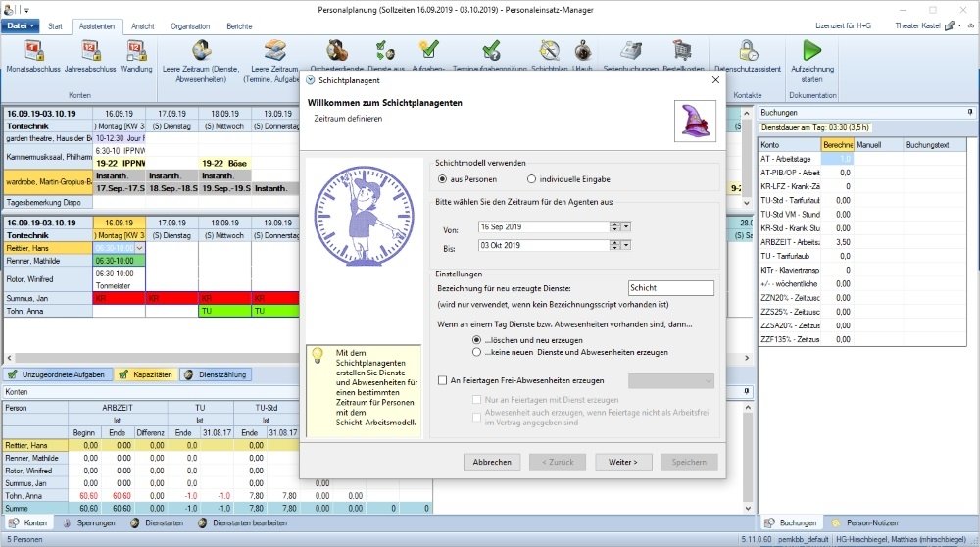Tick 'Abwesenheit auch erzeugen, wenn Feiertage' checkbox
Viewport: 980px width, 547px height.
[477, 417]
